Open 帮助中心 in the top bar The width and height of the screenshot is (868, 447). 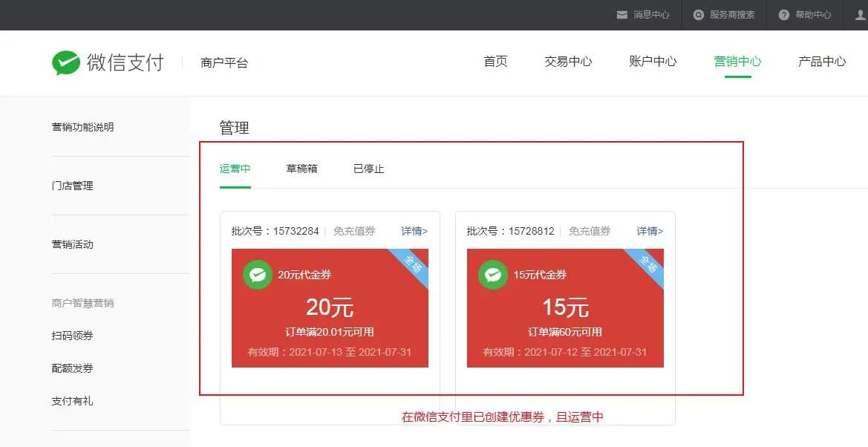point(813,15)
